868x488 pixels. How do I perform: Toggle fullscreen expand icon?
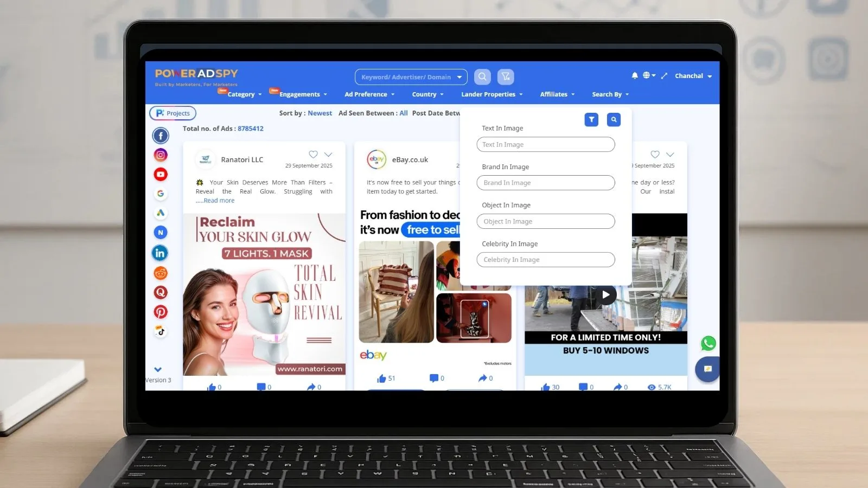(x=664, y=76)
